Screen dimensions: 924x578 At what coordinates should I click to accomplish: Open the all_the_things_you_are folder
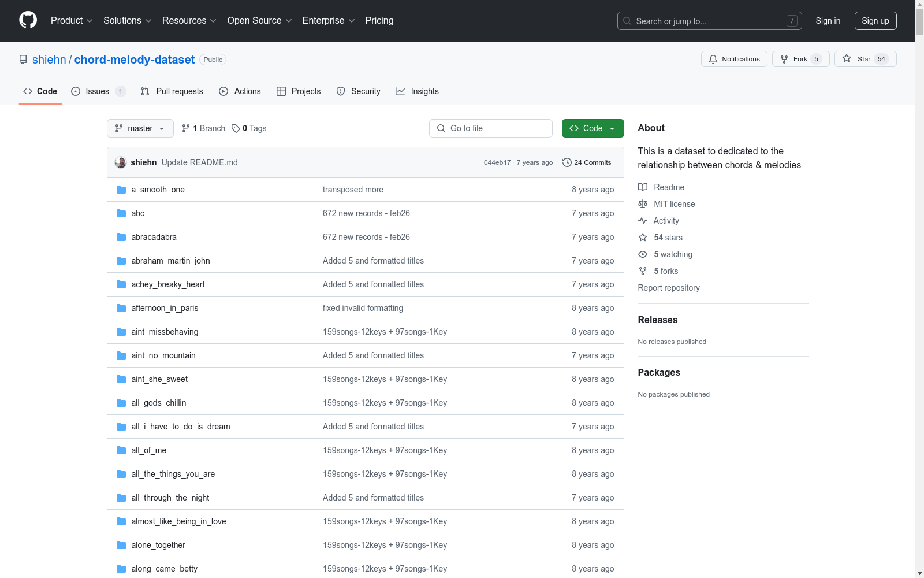(173, 474)
